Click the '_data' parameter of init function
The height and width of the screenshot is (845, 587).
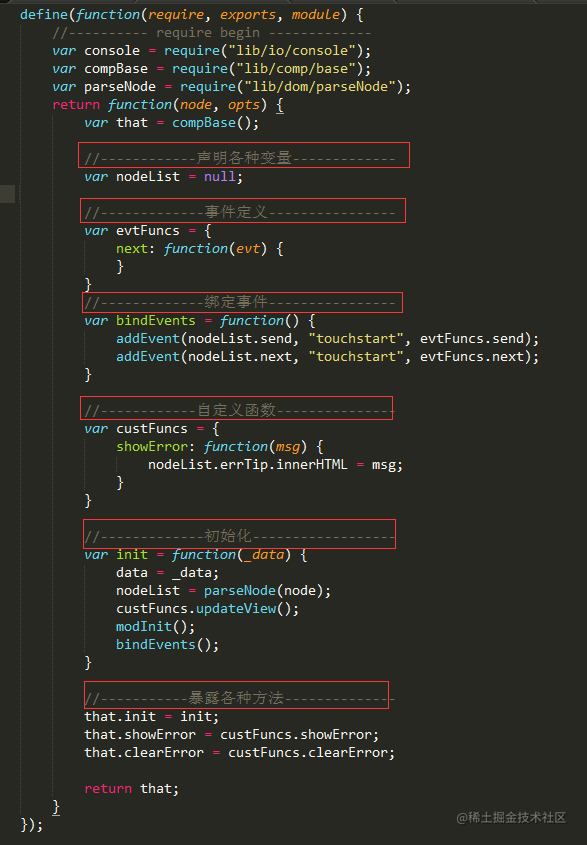[x=264, y=555]
